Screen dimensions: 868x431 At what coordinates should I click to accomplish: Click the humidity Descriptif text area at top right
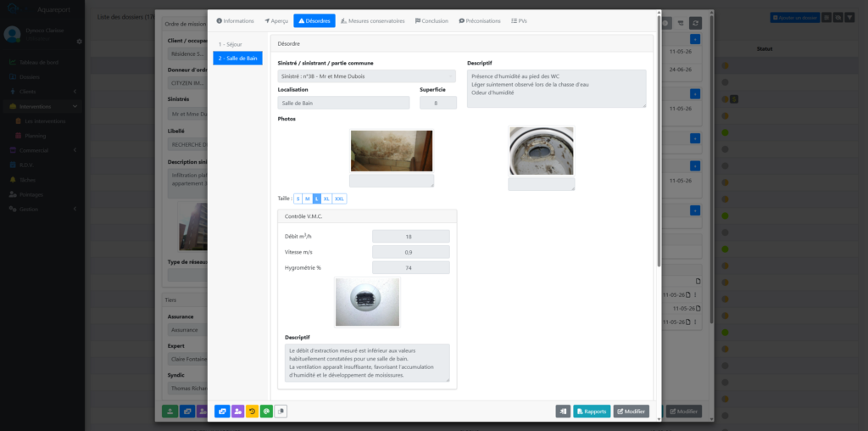556,88
